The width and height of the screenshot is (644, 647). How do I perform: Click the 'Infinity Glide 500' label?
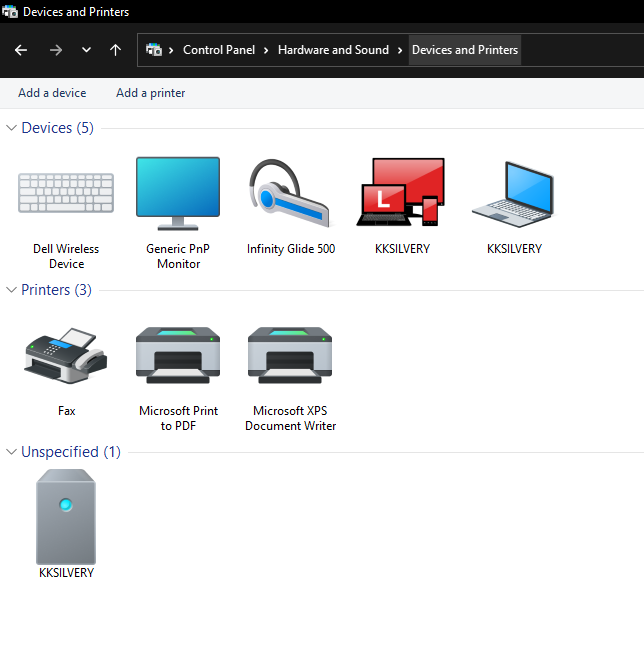[x=291, y=249]
